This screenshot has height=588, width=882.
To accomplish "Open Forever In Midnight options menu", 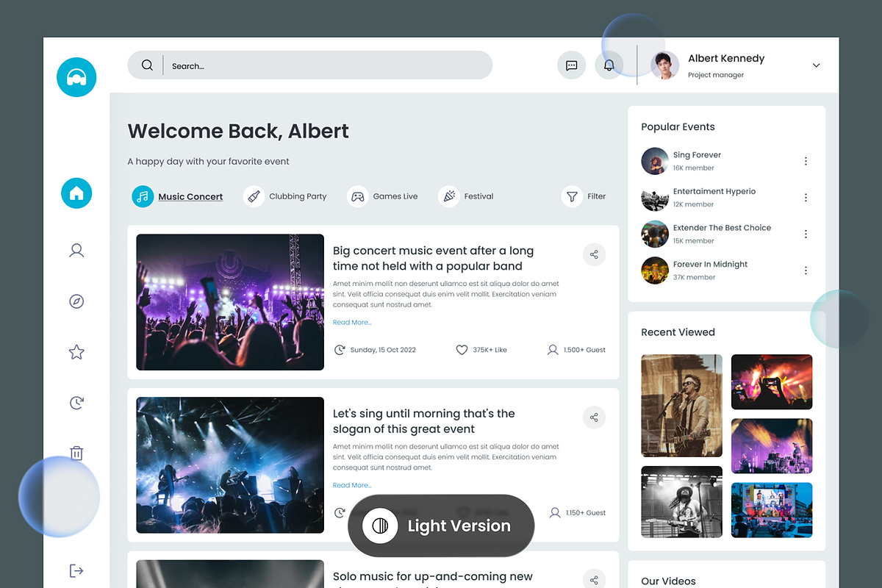I will 806,270.
